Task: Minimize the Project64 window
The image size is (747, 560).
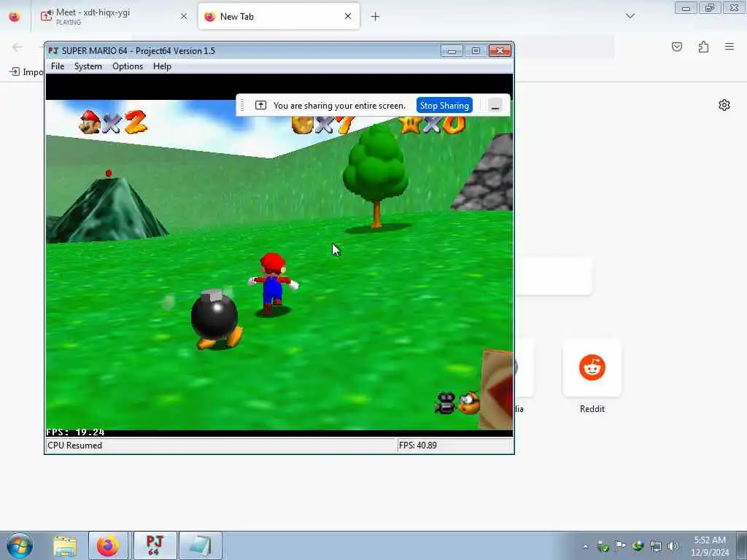Action: pos(452,50)
